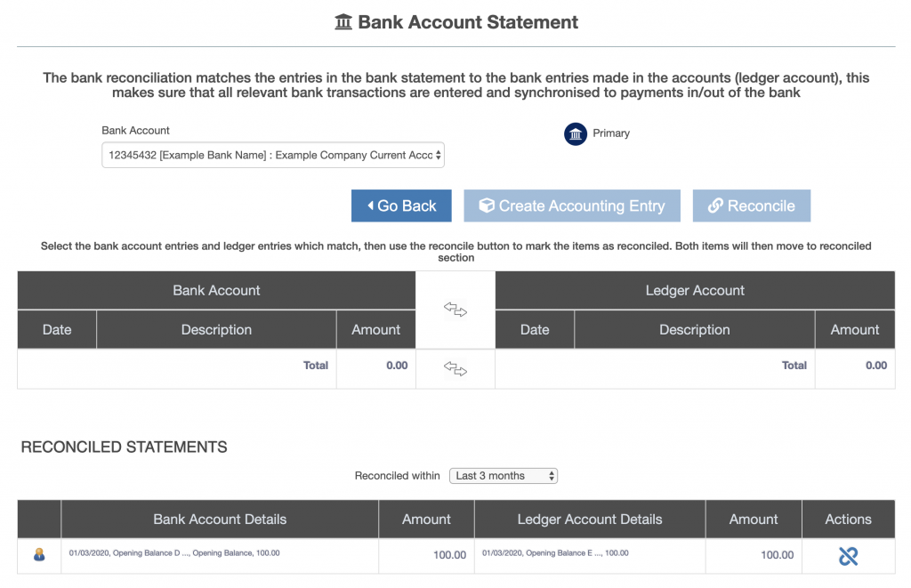Screen dimensions: 911x588
Task: Click the Bank Account Statement page title
Action: click(468, 22)
